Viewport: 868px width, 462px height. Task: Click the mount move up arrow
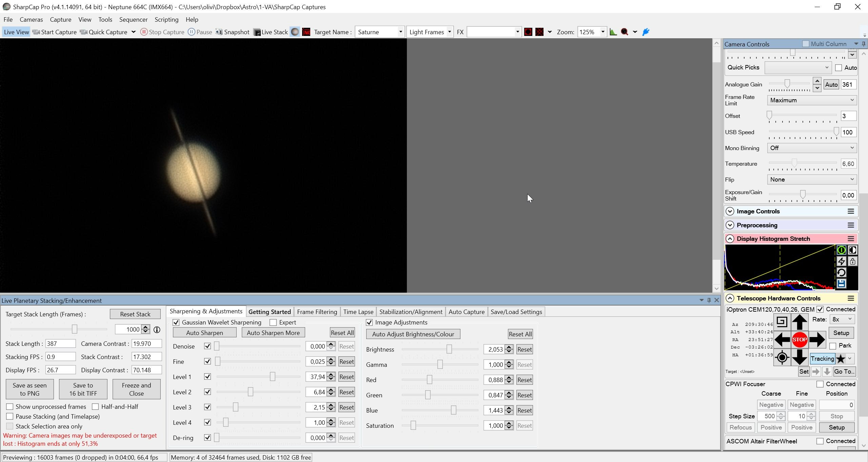800,322
